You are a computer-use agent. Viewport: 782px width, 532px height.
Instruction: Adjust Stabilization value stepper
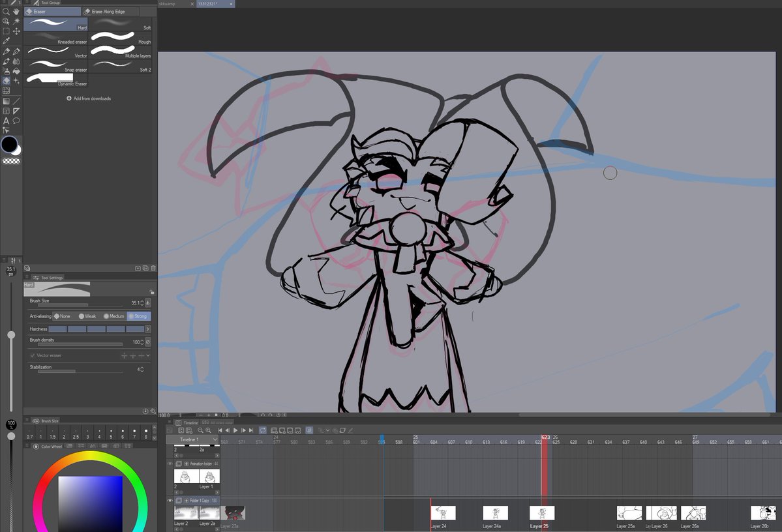coord(142,370)
